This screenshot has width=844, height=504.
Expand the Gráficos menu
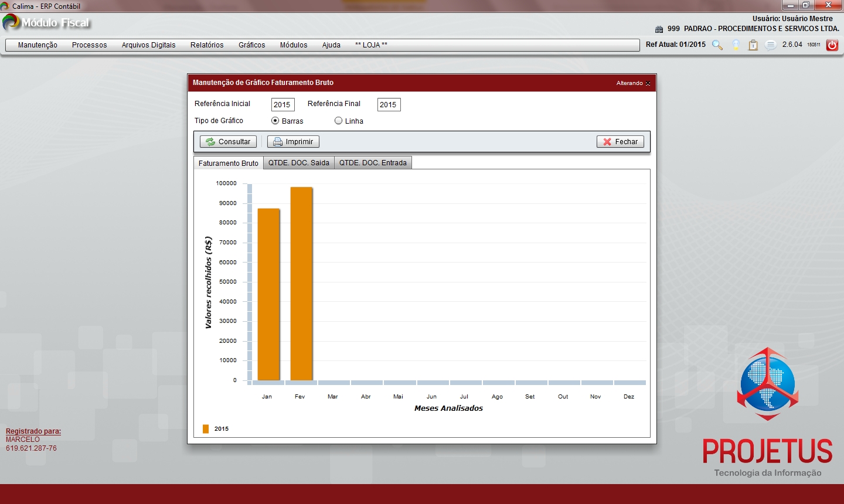coord(251,45)
